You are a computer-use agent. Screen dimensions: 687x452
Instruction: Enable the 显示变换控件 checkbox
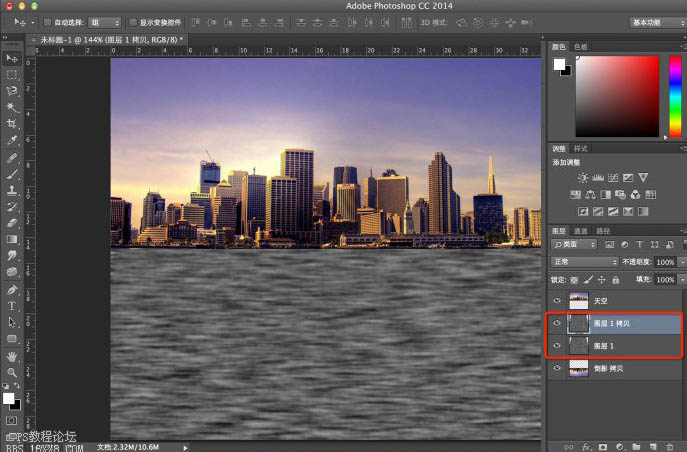tap(132, 22)
